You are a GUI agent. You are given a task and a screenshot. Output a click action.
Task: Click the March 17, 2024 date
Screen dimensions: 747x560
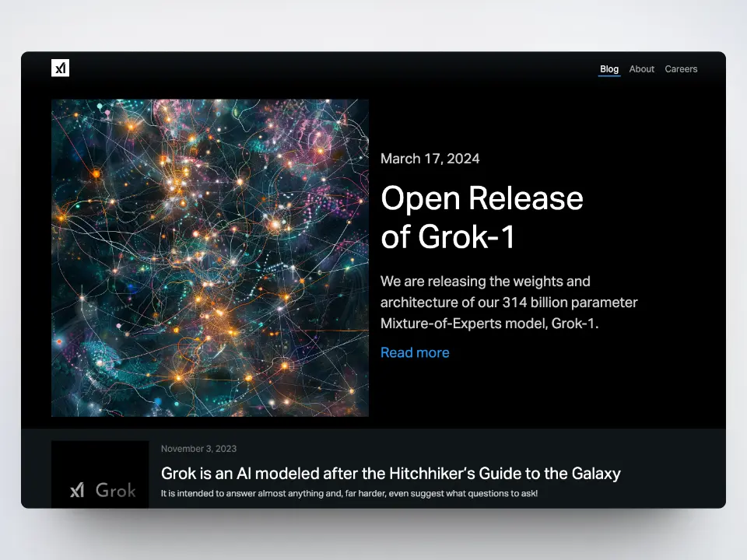pos(430,159)
